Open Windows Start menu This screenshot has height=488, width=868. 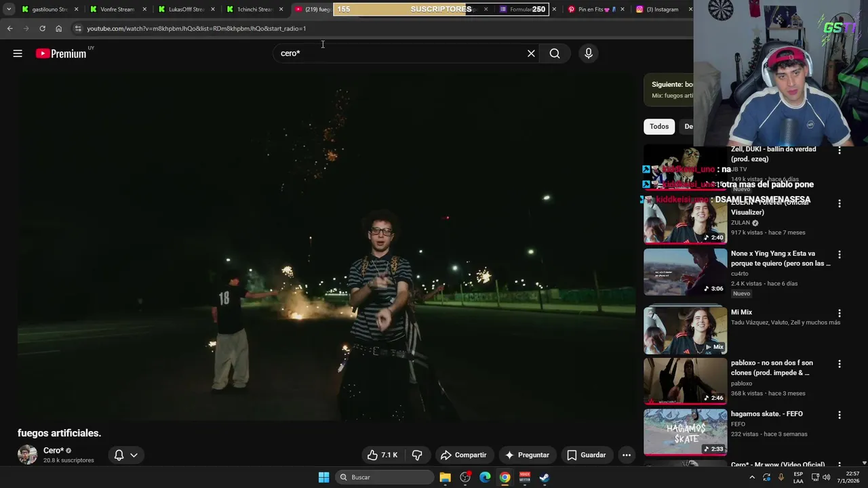pyautogui.click(x=323, y=477)
